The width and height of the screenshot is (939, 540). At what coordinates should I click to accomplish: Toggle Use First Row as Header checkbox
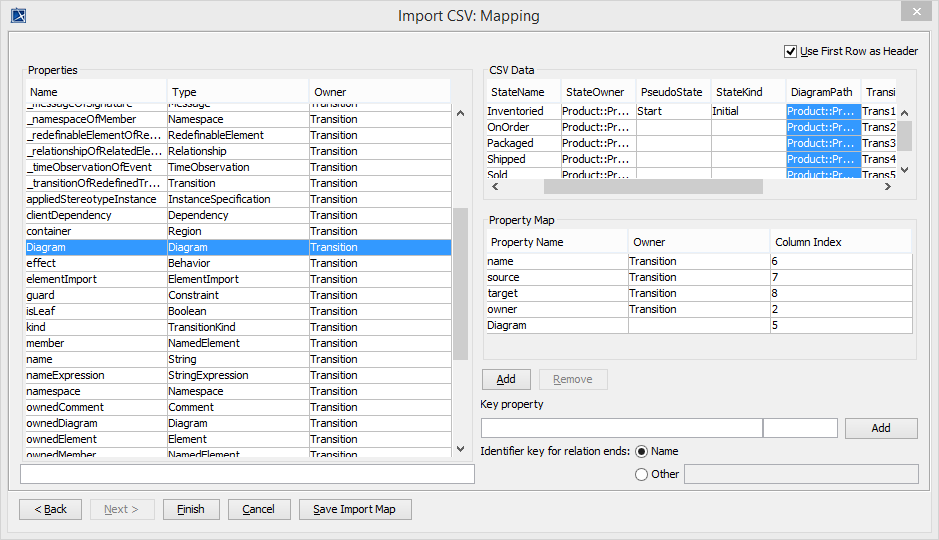(791, 51)
